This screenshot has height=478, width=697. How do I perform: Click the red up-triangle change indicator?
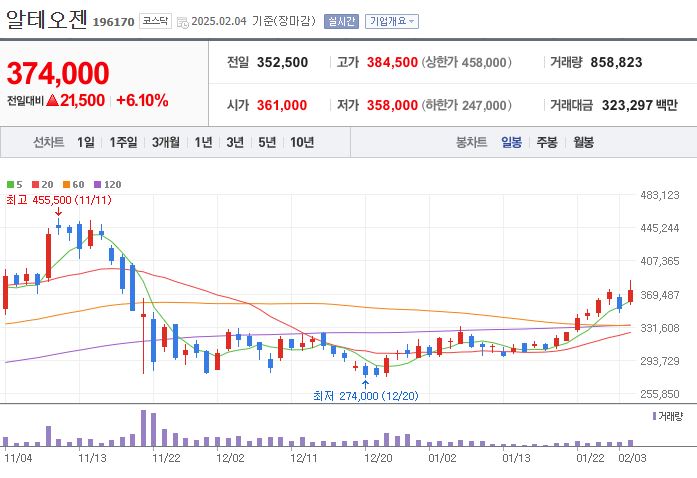[x=52, y=100]
